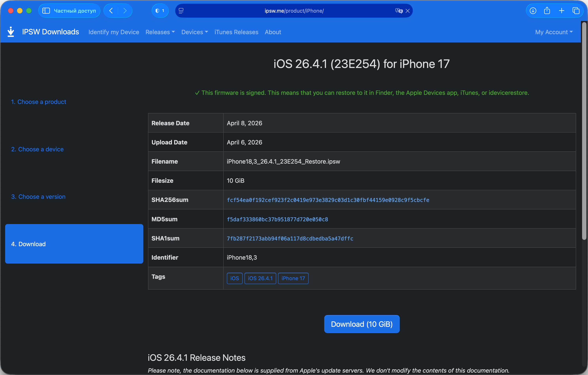Click Download (10 GiB) button
The height and width of the screenshot is (375, 588).
pos(362,324)
